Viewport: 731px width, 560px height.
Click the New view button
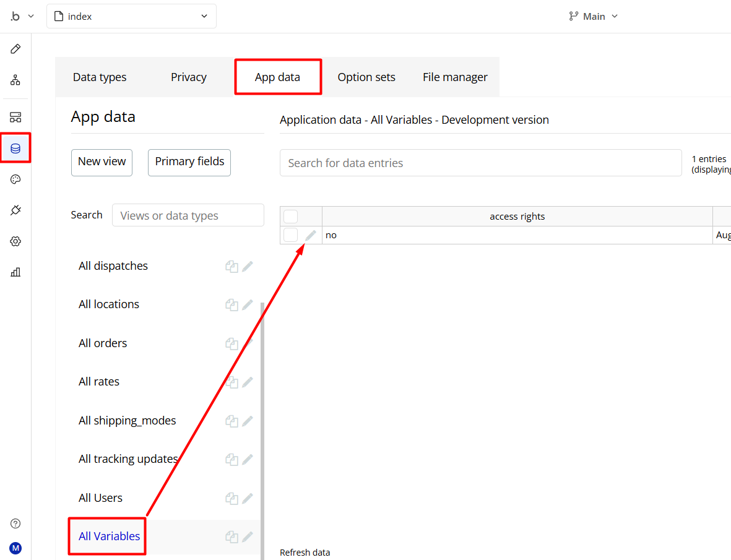click(102, 162)
